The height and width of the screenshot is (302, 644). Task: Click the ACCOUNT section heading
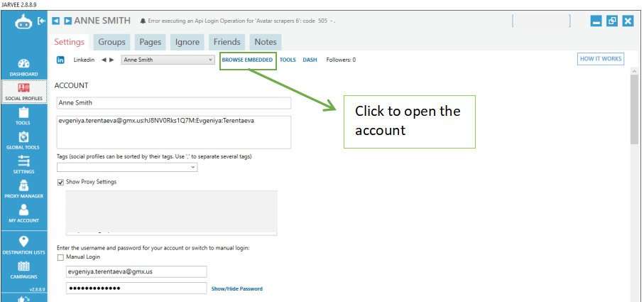click(72, 86)
